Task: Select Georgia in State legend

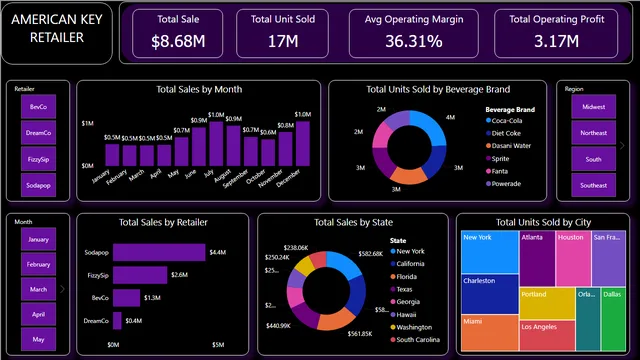Action: (x=405, y=302)
